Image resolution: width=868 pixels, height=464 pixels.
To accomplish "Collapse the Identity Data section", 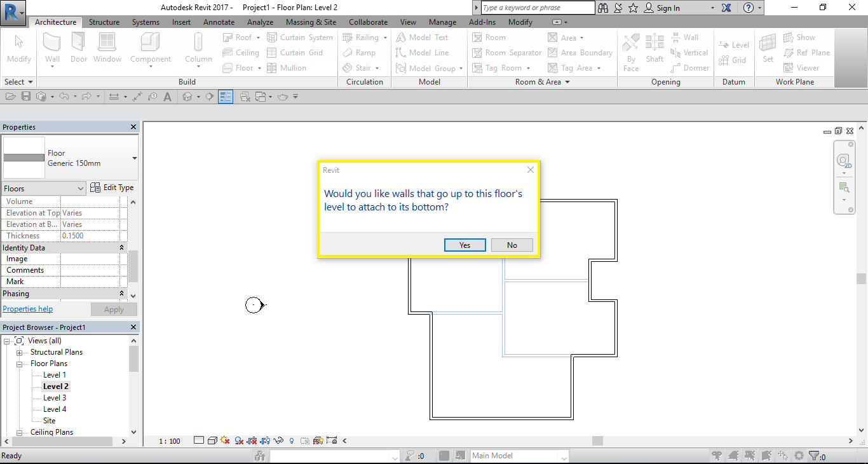I will tap(122, 248).
